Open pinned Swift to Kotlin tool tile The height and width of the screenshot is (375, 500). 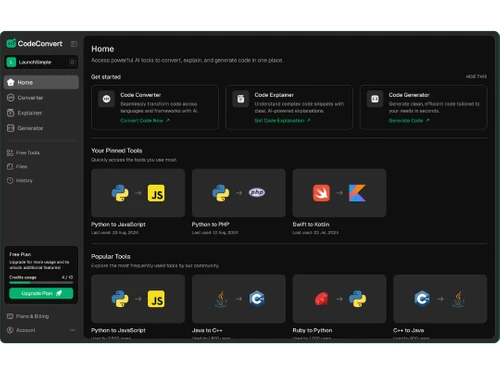(339, 193)
